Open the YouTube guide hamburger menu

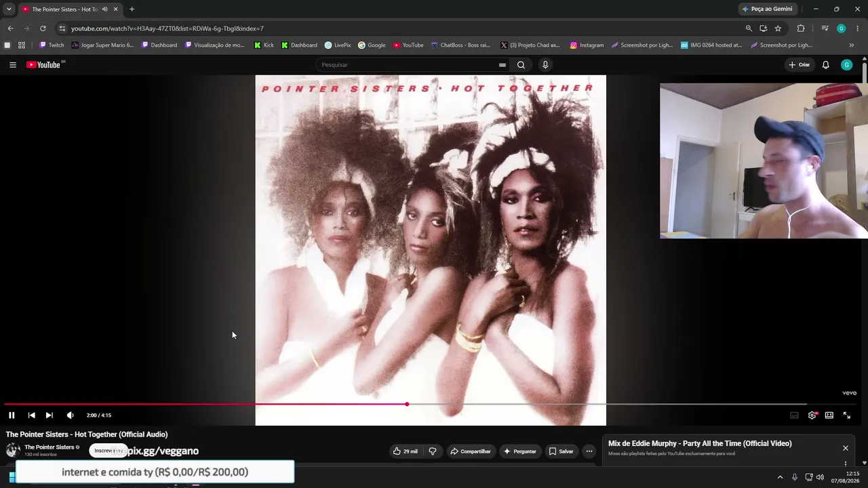pos(13,65)
